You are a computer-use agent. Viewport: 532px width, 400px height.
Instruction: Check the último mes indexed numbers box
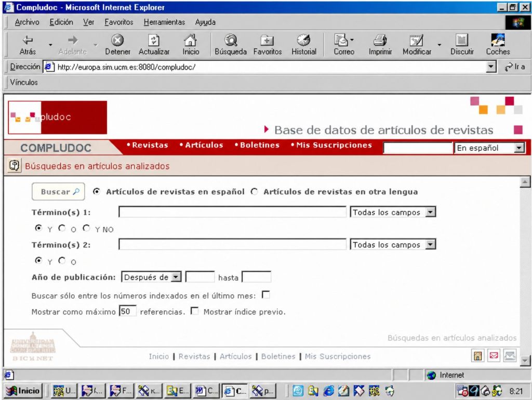click(266, 295)
